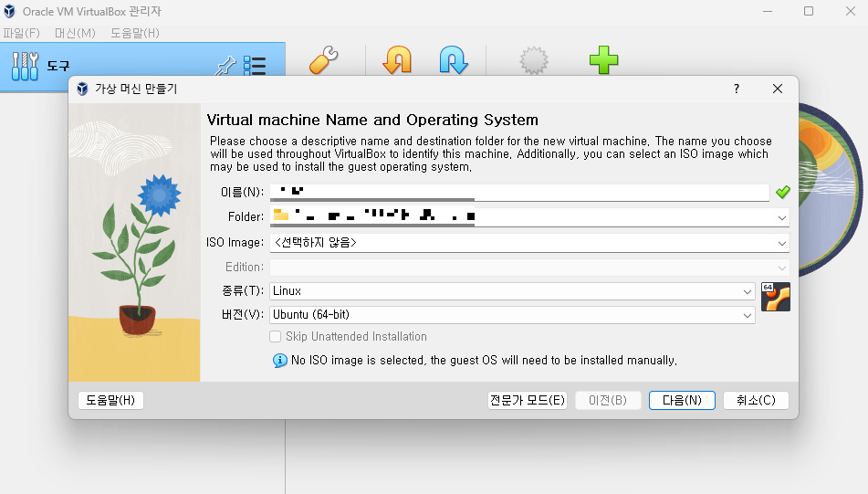
Task: Minimize the VirtualBox Manager window
Action: pyautogui.click(x=768, y=11)
